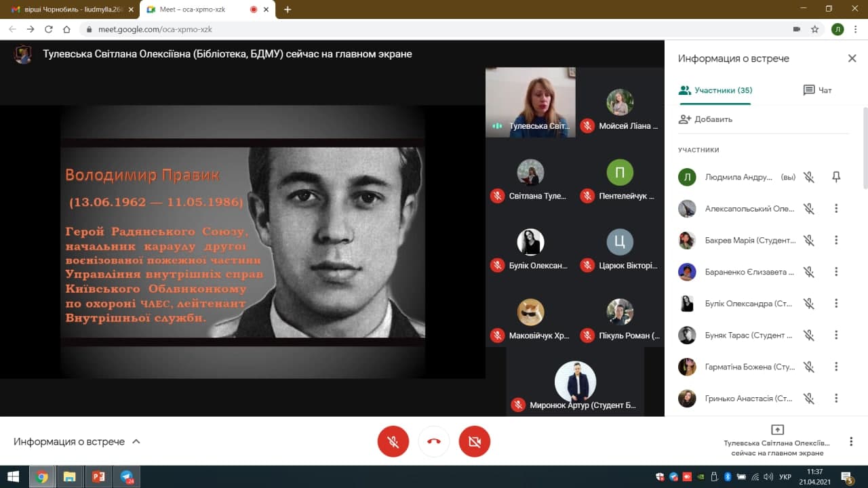Open options menu for Бакрев Марія

tap(836, 240)
